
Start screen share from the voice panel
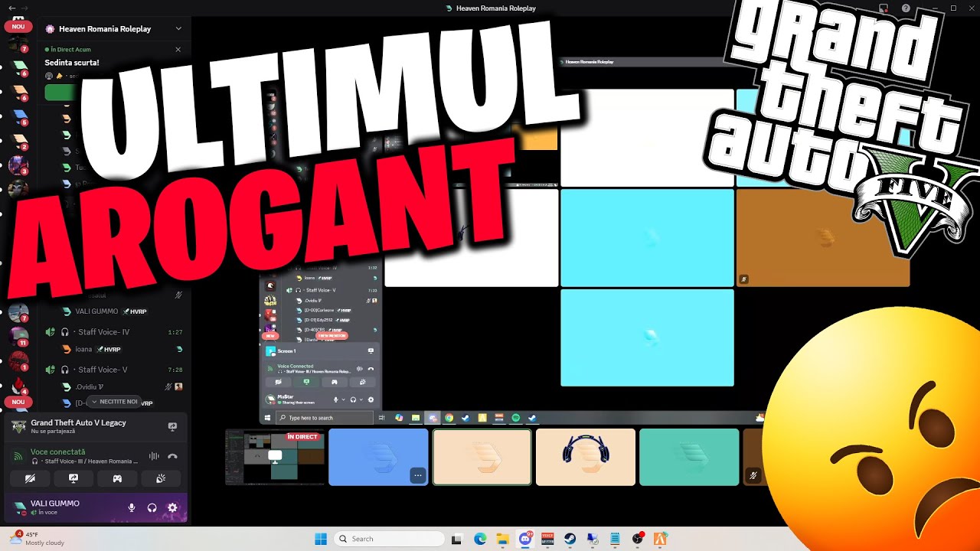point(73,478)
